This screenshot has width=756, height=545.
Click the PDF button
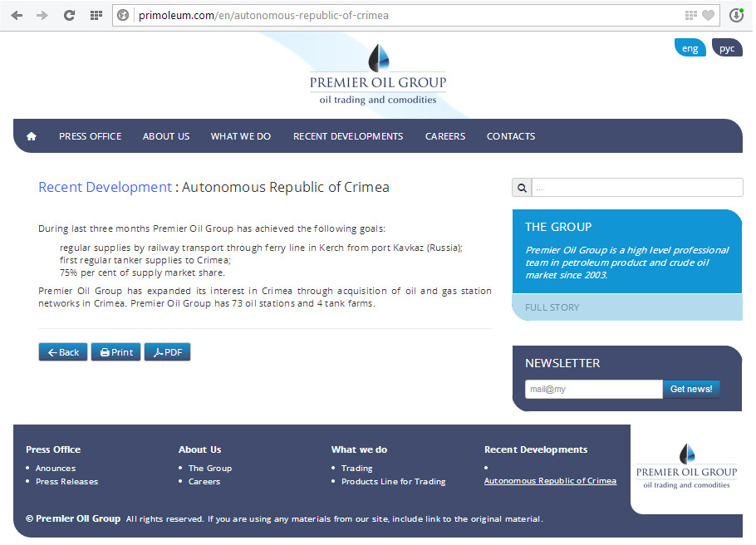point(167,352)
